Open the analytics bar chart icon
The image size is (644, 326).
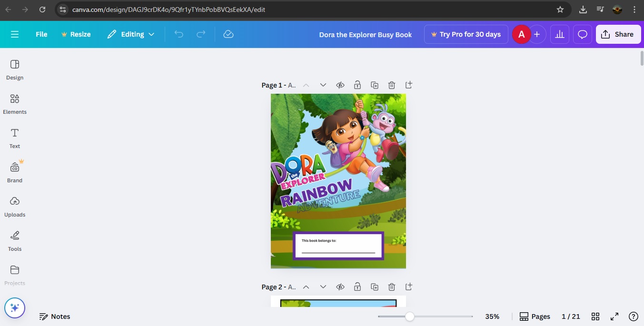(560, 34)
